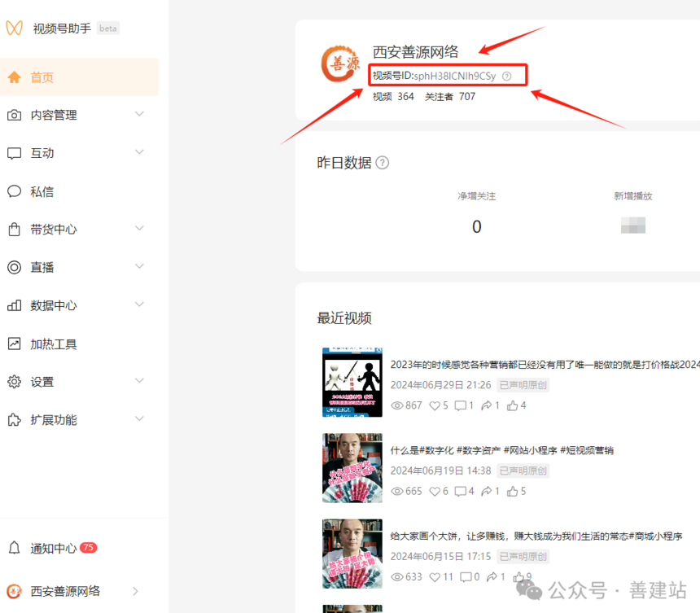Select the 数据中心 menu label
This screenshot has width=700, height=613.
(x=54, y=306)
